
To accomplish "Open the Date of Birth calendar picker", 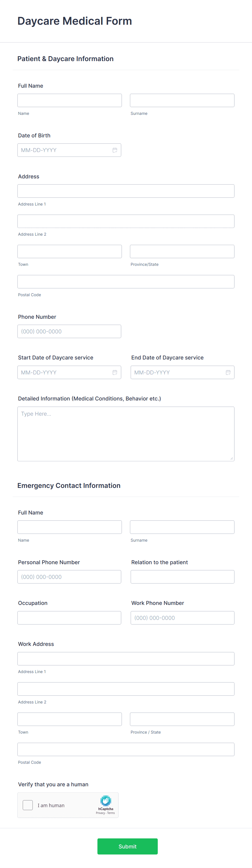I will pyautogui.click(x=115, y=150).
